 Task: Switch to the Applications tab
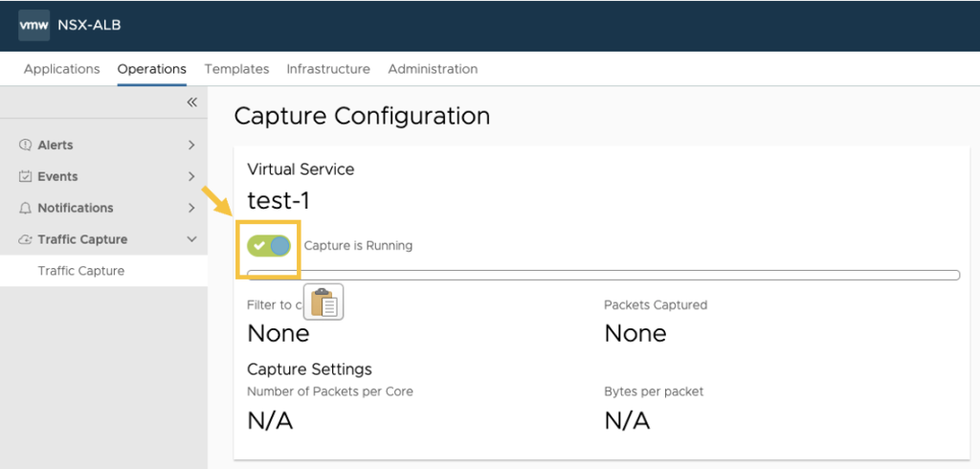tap(61, 69)
